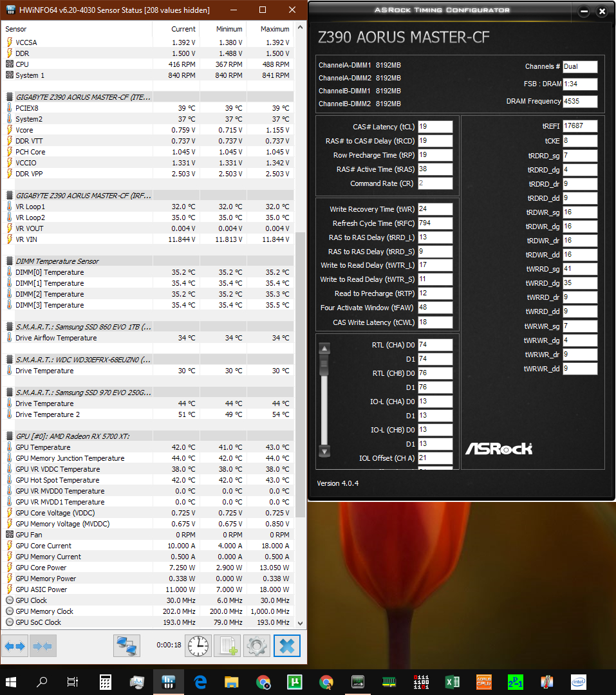This screenshot has height=695, width=616.
Task: Select the GPU [#0]: AMD Radeon RX 5700 XT group
Action: coord(147,436)
